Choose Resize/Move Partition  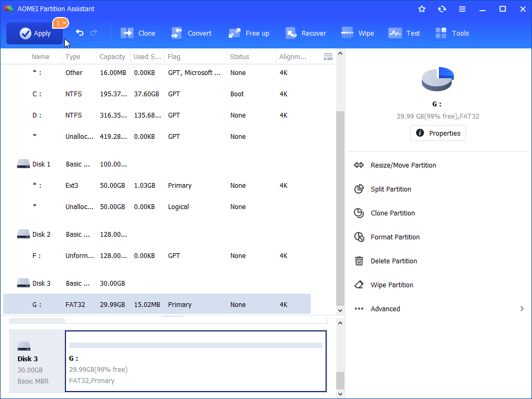pos(403,165)
